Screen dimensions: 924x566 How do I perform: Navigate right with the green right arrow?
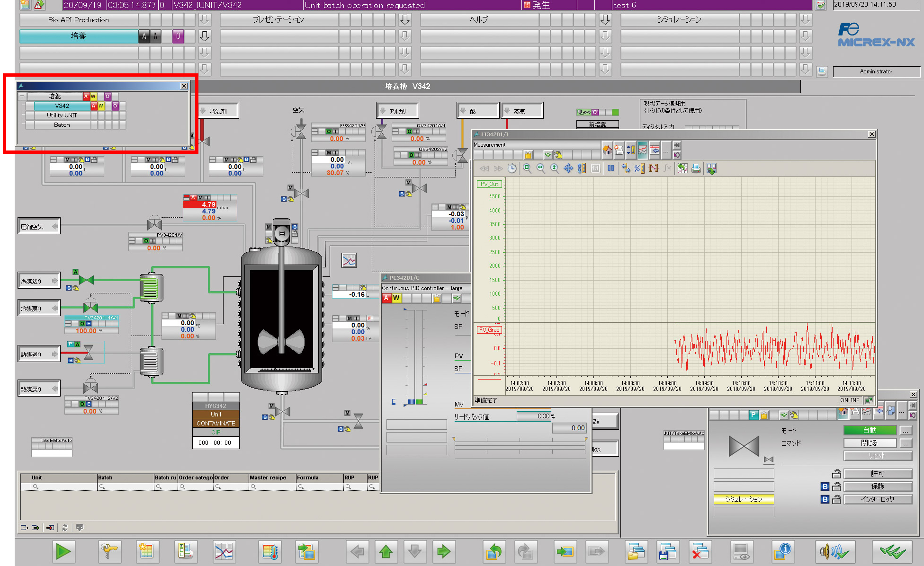(444, 551)
